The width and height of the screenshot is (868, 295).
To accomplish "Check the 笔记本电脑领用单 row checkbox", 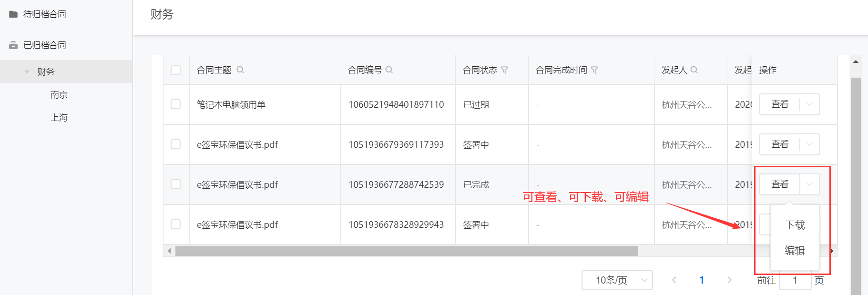I will [176, 104].
